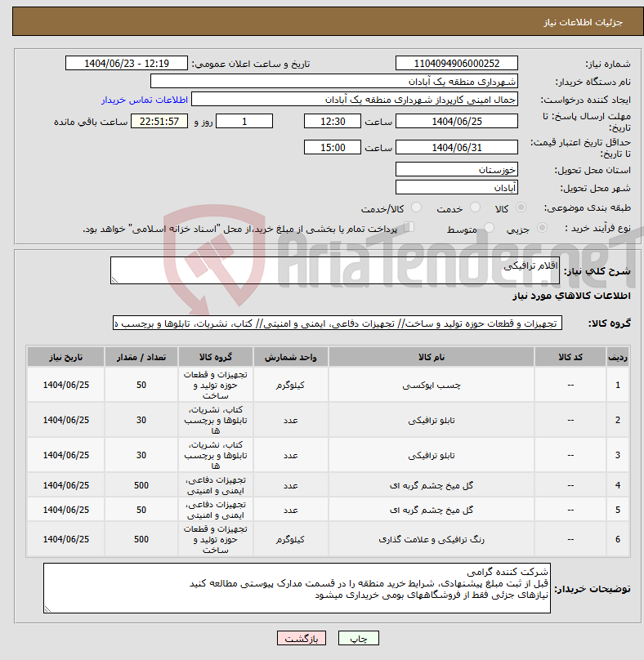Click the کد کالا column header
The height and width of the screenshot is (660, 644).
570,357
